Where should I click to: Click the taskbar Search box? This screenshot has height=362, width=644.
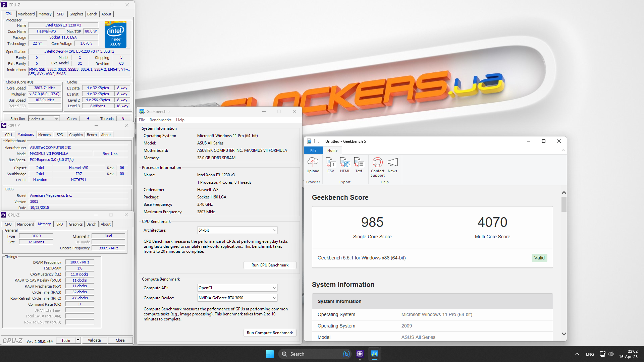315,354
